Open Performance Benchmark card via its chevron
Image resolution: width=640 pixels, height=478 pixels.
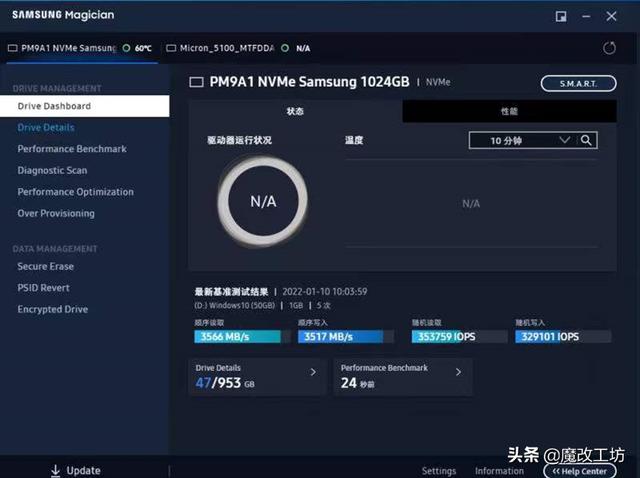point(458,372)
